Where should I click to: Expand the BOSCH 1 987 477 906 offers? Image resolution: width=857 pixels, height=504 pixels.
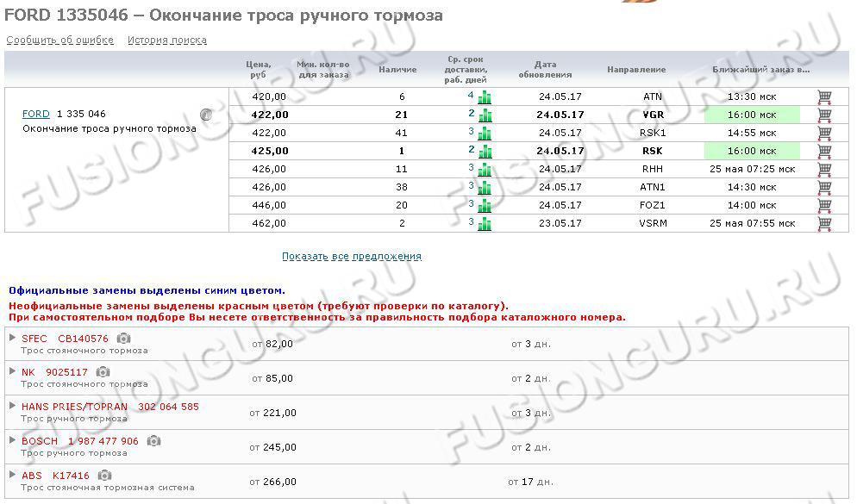pyautogui.click(x=13, y=440)
